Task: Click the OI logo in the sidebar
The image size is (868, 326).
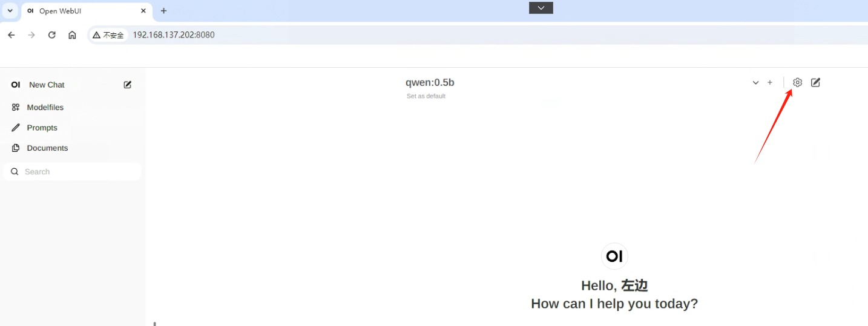Action: [x=16, y=85]
